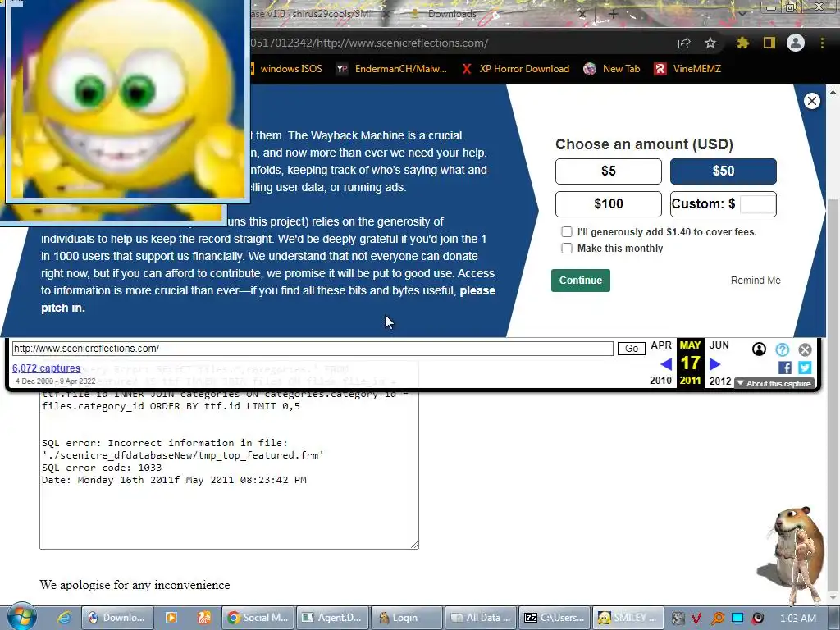This screenshot has width=840, height=630.
Task: Click the orange magnifier tray icon
Action: pos(717,619)
